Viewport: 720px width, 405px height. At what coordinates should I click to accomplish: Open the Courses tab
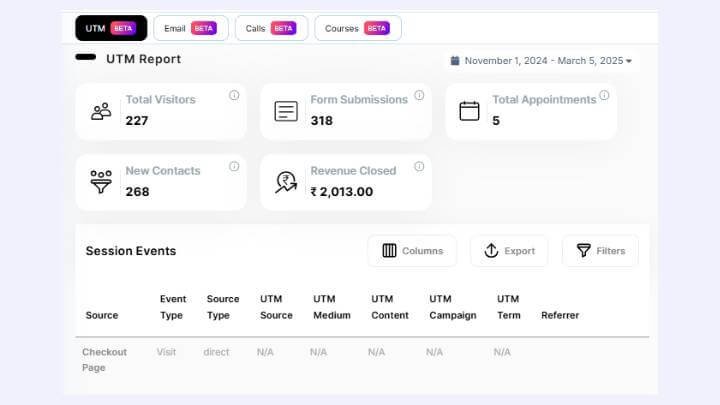357,28
